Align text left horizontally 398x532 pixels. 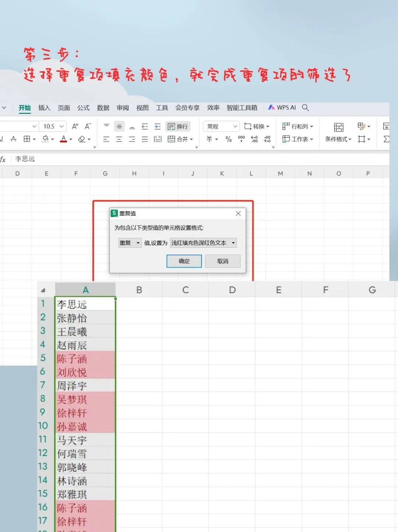pos(106,139)
